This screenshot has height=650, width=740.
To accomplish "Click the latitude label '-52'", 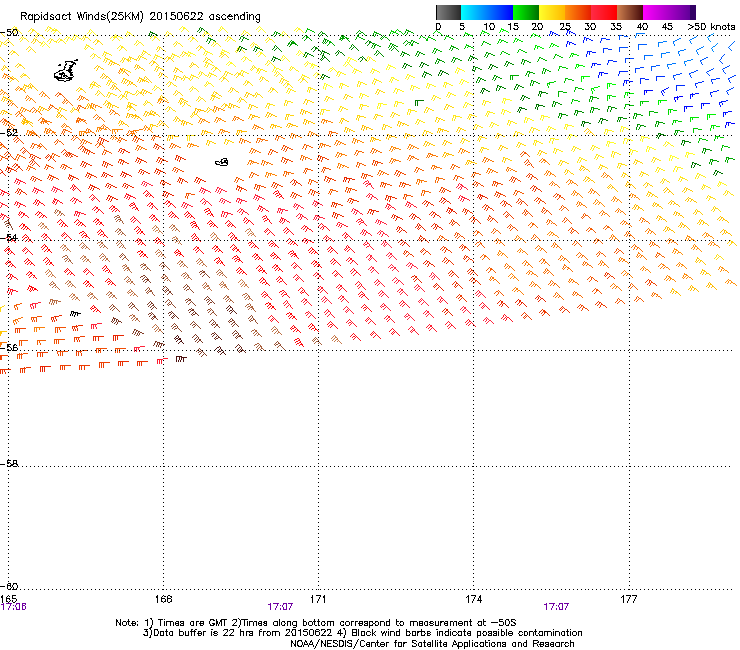I will pos(9,133).
